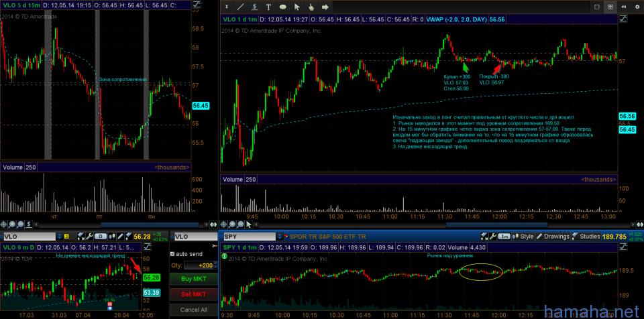Viewport: 644px width, 319px height.
Task: Click the share chart icon on VLO daily chart
Action: [x=81, y=237]
